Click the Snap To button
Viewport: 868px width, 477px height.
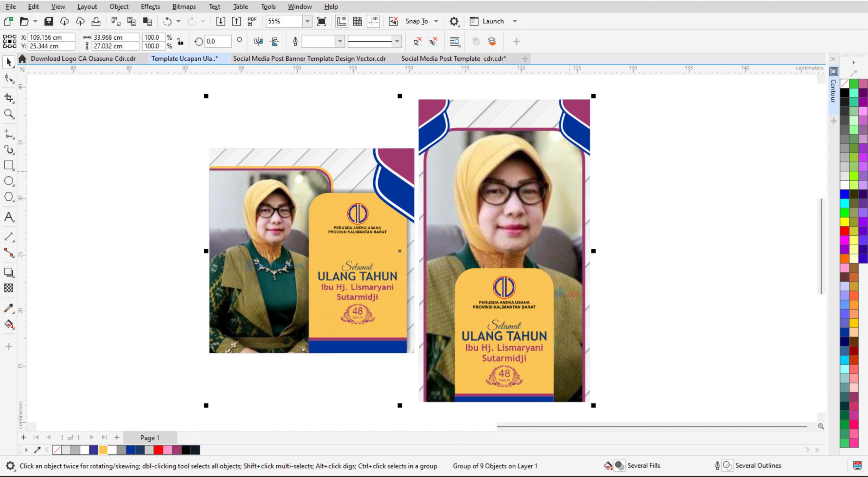(416, 21)
